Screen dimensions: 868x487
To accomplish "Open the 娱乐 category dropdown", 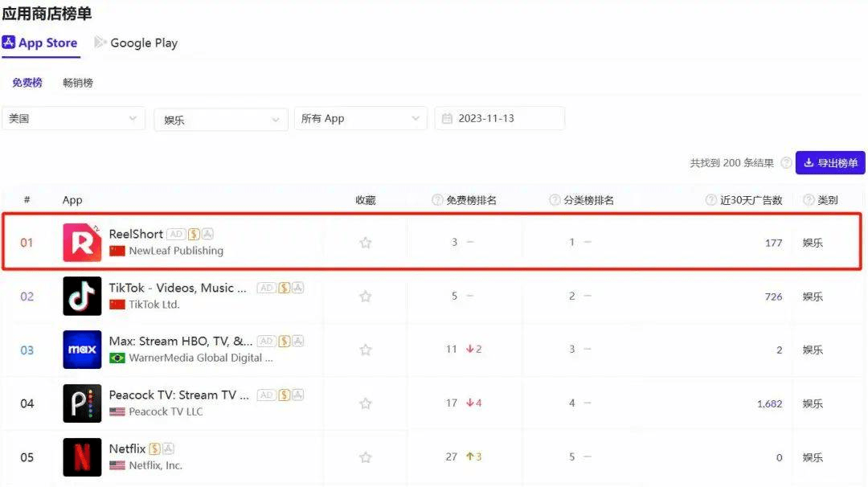I will coord(221,120).
